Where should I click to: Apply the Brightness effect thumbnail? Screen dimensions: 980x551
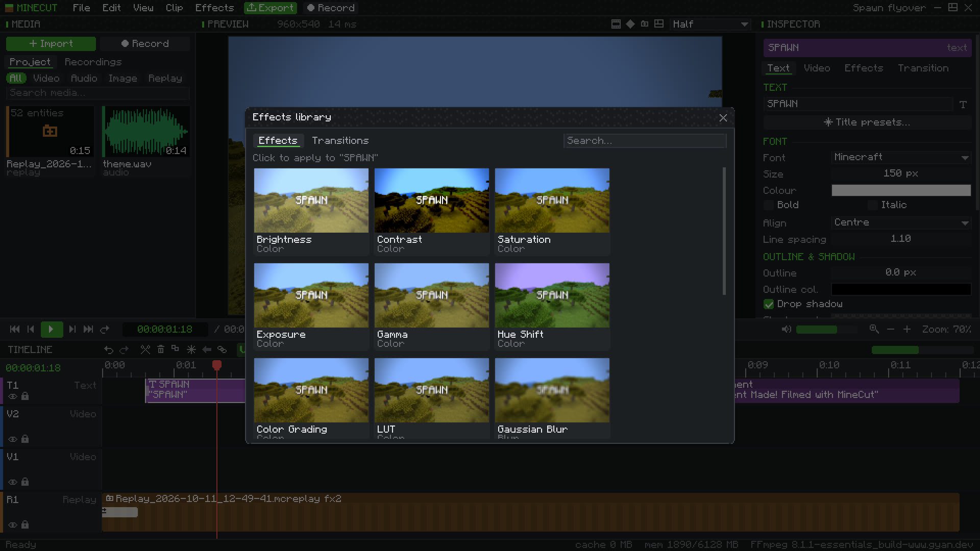(x=311, y=201)
